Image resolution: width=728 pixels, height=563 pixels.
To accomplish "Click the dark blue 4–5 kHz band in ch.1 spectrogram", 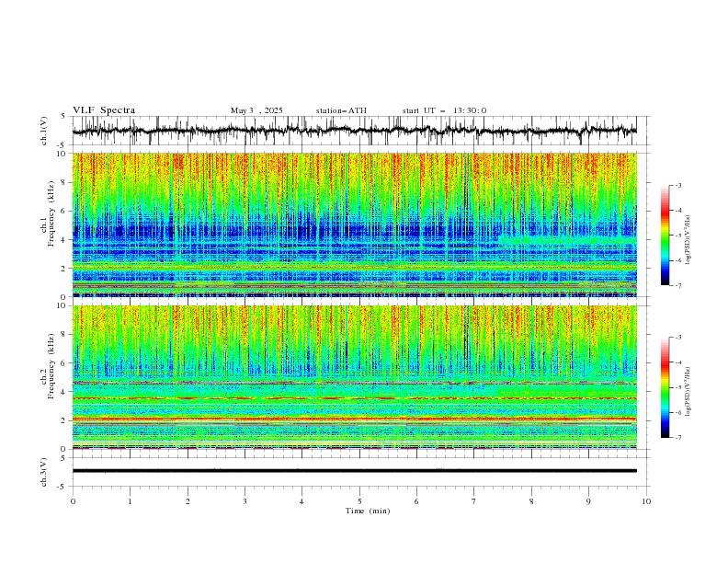I will click(354, 229).
